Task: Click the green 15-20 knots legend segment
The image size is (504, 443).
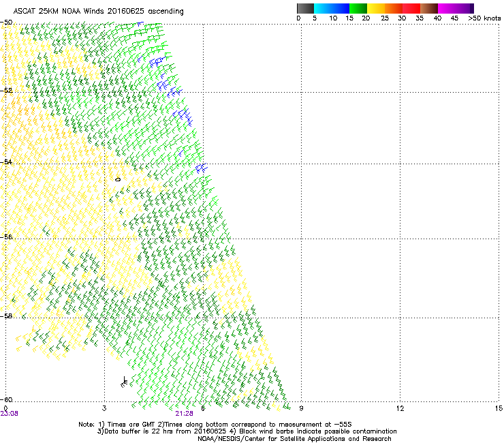Action: pos(358,8)
